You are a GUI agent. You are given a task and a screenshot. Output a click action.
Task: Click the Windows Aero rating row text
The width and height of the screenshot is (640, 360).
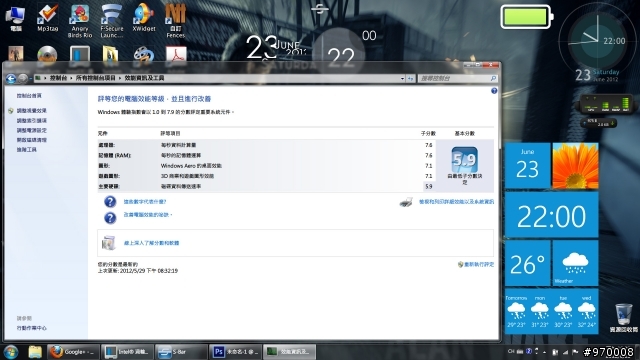coord(191,166)
